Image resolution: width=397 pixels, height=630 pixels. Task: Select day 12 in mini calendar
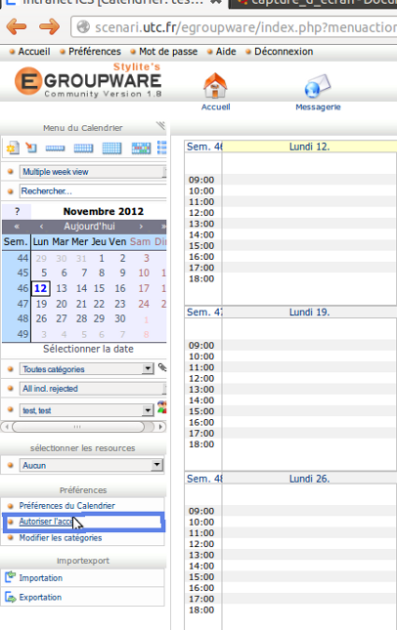point(41,288)
